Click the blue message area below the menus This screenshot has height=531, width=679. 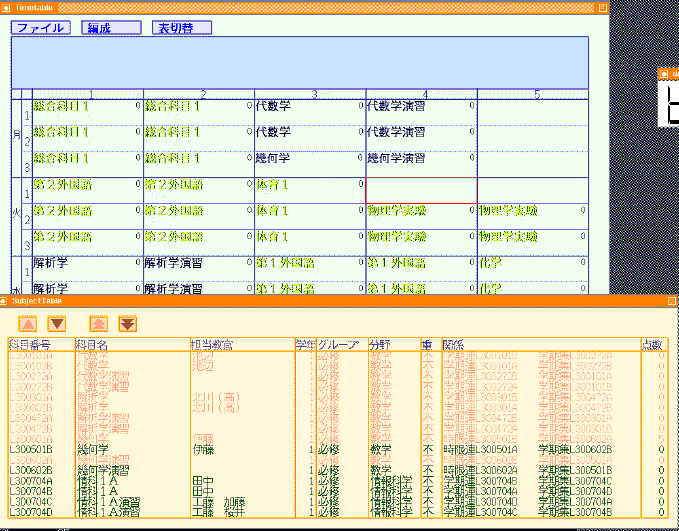[x=299, y=62]
